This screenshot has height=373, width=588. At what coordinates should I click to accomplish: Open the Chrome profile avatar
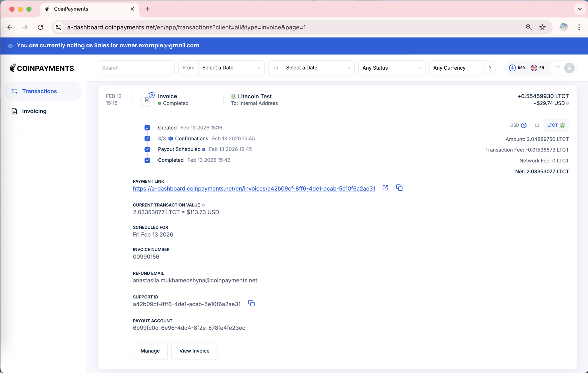pyautogui.click(x=564, y=27)
